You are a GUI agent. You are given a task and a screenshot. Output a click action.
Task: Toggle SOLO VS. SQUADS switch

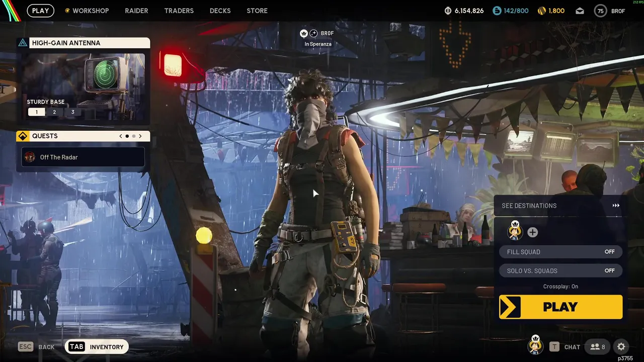(x=560, y=270)
